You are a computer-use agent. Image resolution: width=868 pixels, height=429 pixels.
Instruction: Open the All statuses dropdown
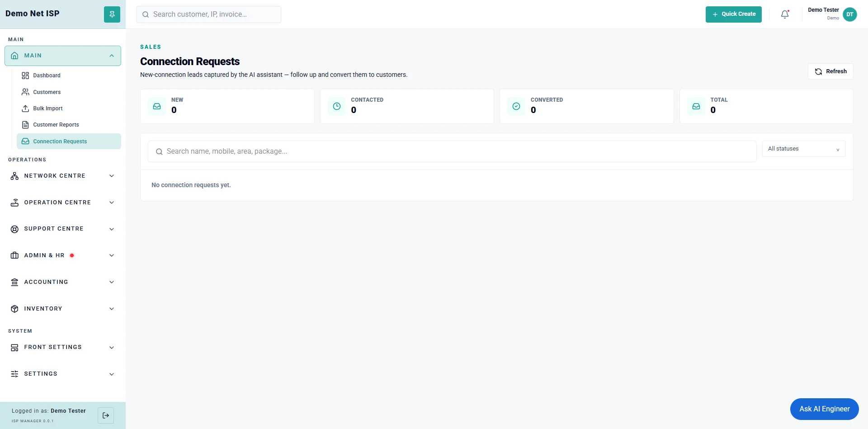coord(804,149)
